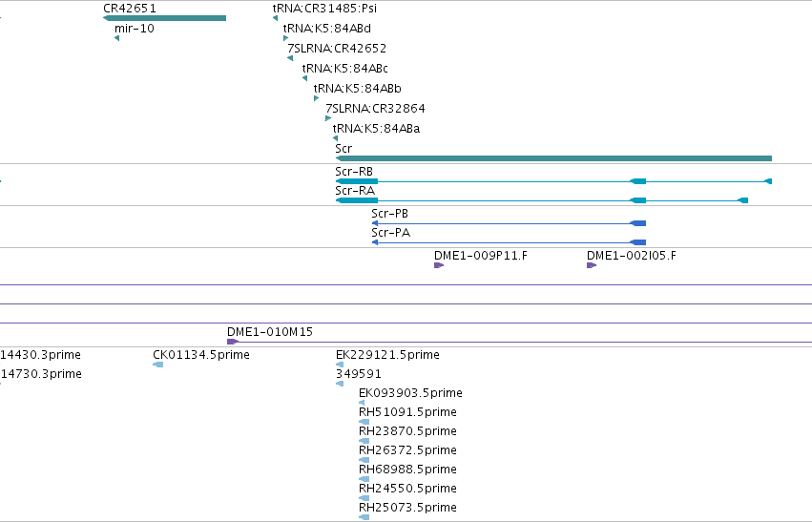Click the DME1-010M15 label
The height and width of the screenshot is (522, 812).
click(270, 332)
